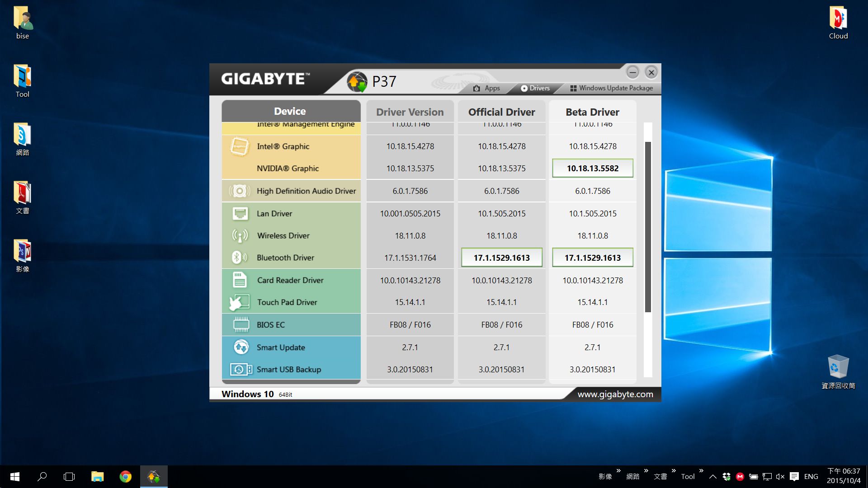Image resolution: width=868 pixels, height=488 pixels.
Task: Show hidden tray icons arrow
Action: pyautogui.click(x=713, y=477)
